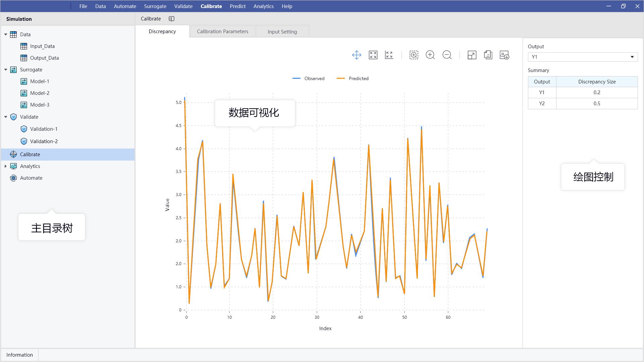Click the Automate icon in tree

click(x=13, y=178)
